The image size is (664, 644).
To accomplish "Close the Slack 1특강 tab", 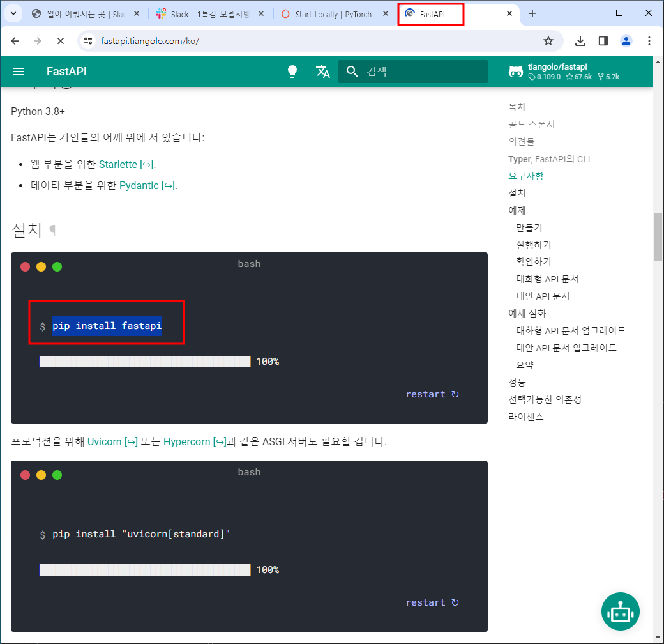I will tap(261, 14).
